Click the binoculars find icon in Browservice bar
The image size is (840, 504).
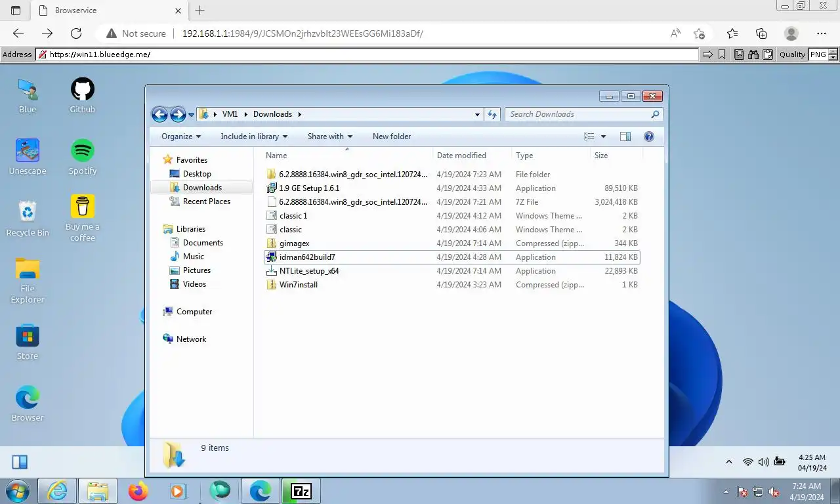pyautogui.click(x=753, y=54)
